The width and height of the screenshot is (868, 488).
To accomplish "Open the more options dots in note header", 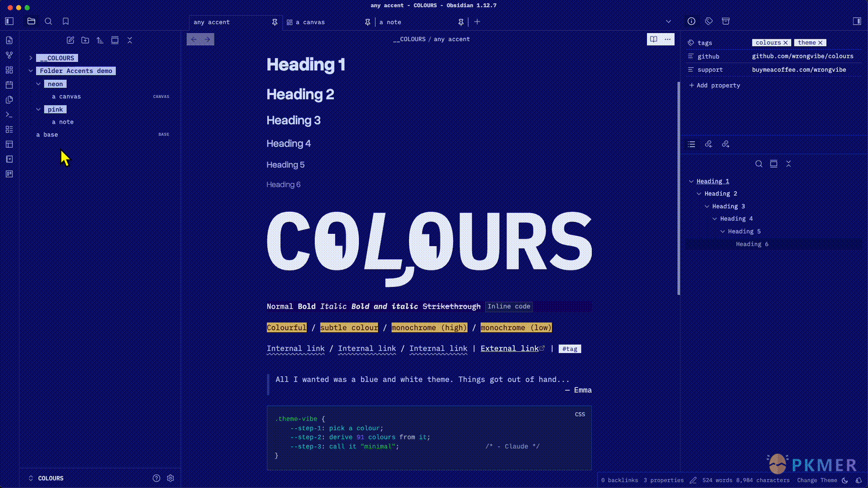I will click(668, 39).
